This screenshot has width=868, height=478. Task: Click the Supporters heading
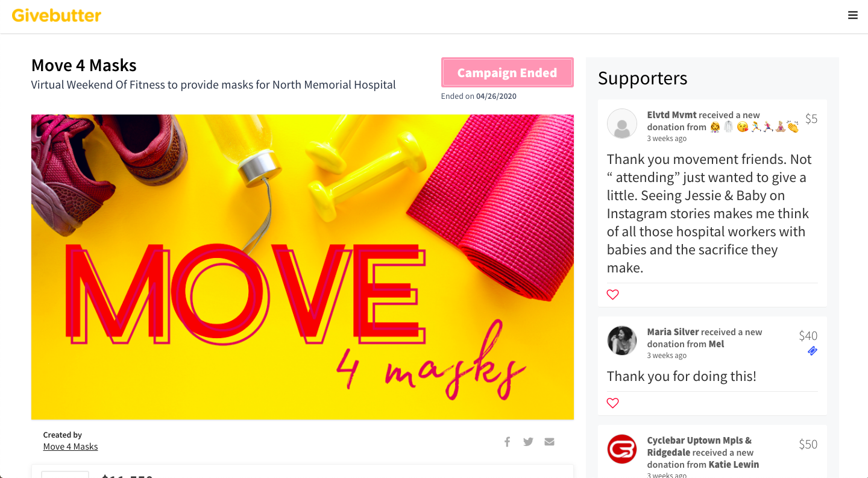[643, 78]
